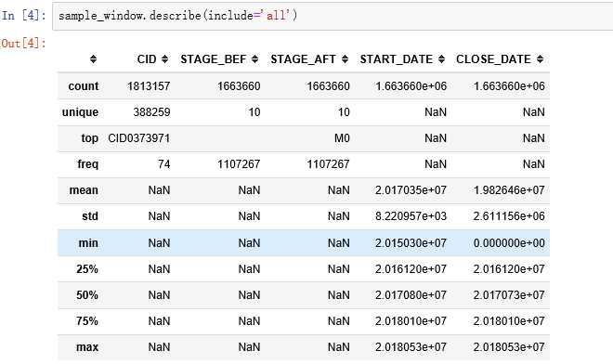Select the In [4] cell prompt
Viewport: 613px width, 364px height.
click(x=23, y=16)
